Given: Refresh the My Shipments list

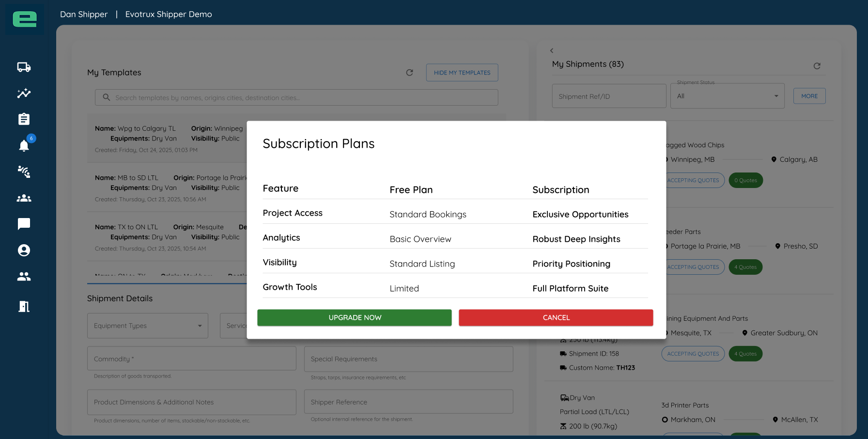Looking at the screenshot, I should (x=817, y=66).
